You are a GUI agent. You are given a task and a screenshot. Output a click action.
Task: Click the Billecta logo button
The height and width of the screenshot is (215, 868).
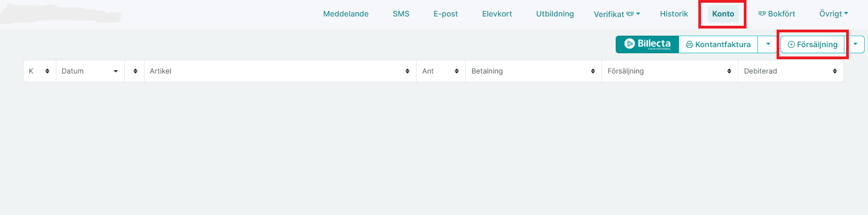647,44
